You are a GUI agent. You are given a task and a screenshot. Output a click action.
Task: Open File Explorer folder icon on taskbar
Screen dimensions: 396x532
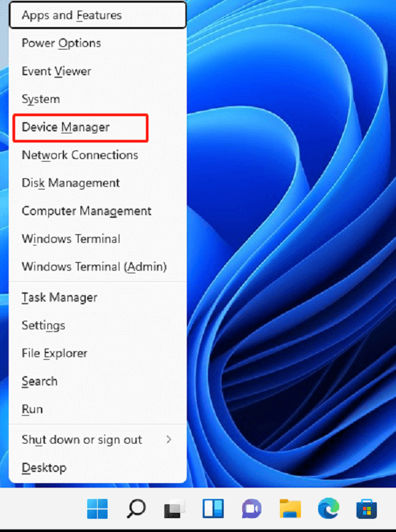pyautogui.click(x=290, y=509)
